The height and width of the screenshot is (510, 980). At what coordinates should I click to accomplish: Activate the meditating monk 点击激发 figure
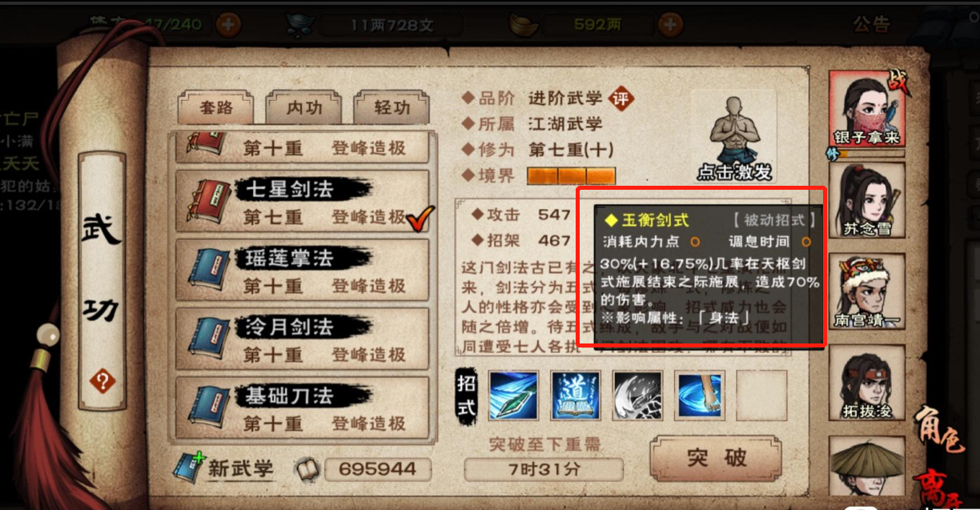coord(734,136)
